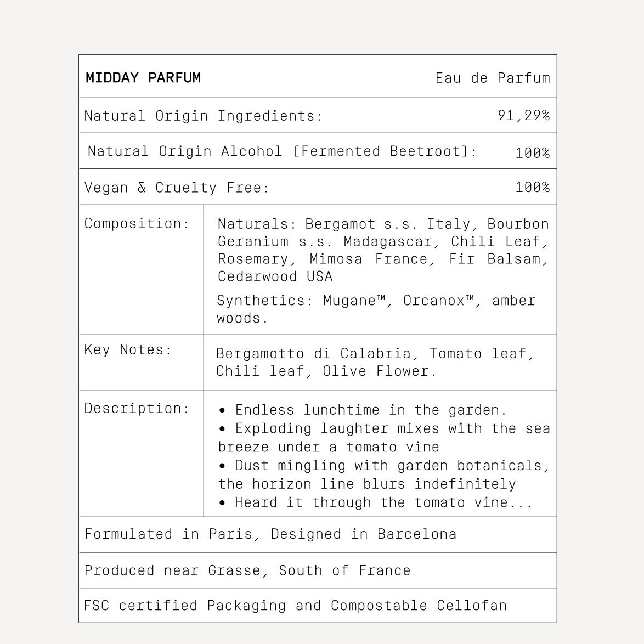Click Produced near Grasse, South of France
Viewport: 644px width, 644px height.
coord(247,570)
